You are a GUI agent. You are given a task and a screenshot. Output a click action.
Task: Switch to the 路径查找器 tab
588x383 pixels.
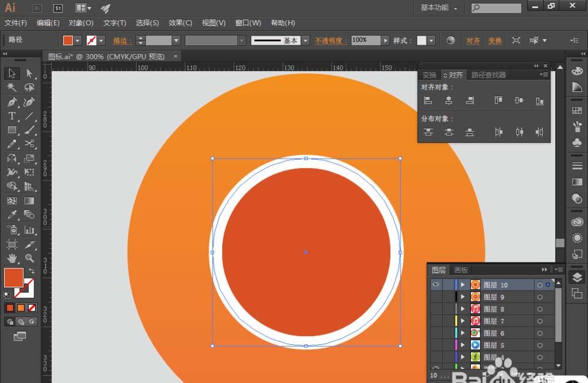(489, 75)
